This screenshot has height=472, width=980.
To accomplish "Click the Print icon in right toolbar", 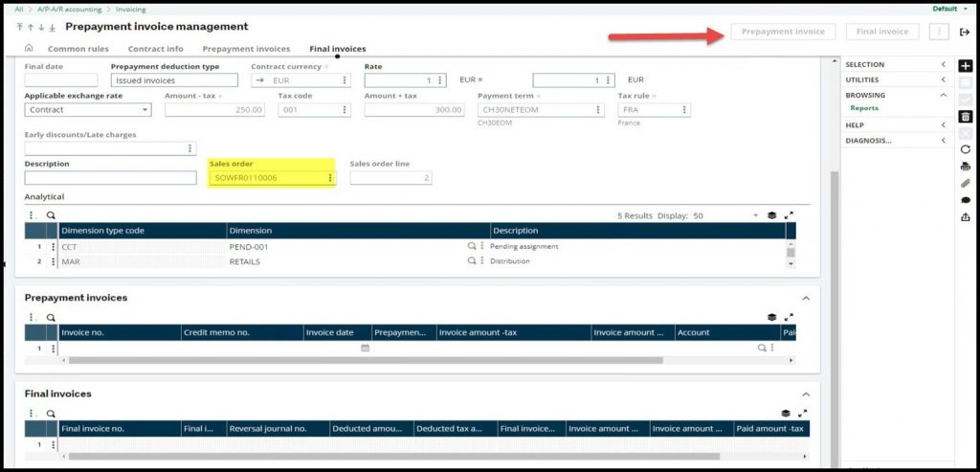I will (965, 167).
